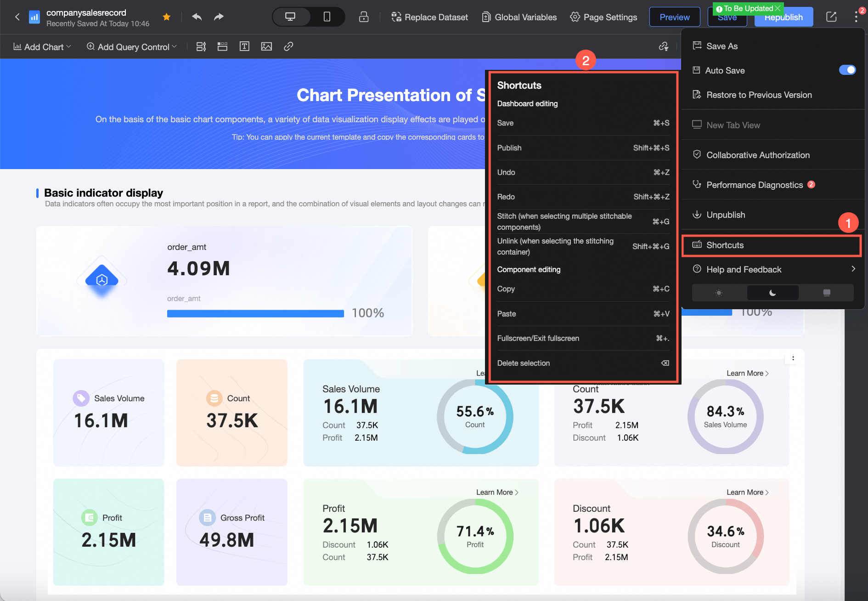868x601 pixels.
Task: Click the lock icon in top bar
Action: [364, 17]
